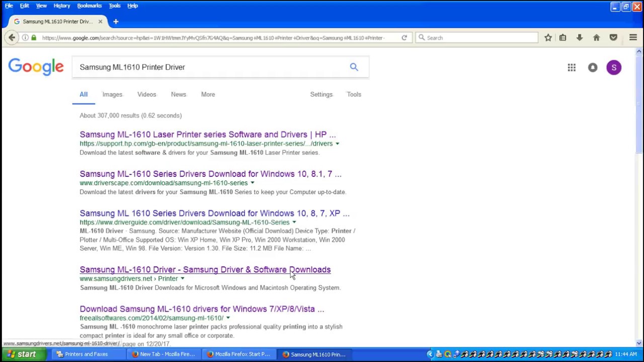
Task: Open the Help menu
Action: pyautogui.click(x=133, y=6)
